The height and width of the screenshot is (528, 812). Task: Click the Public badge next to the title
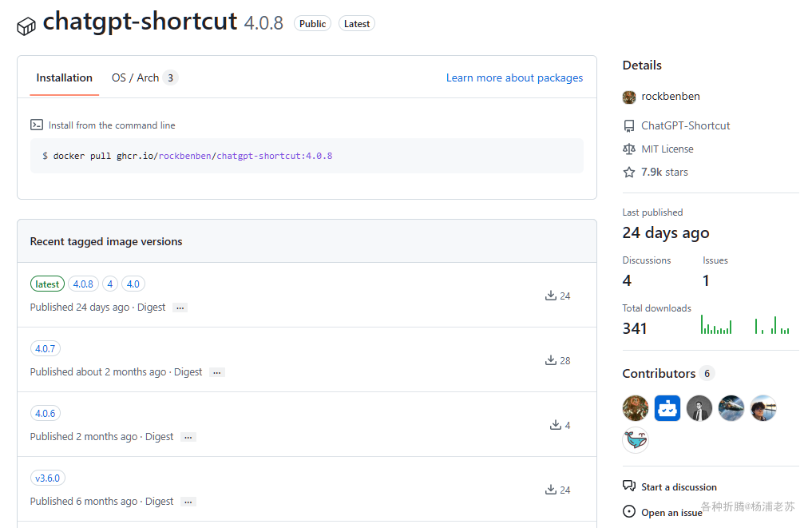tap(312, 24)
